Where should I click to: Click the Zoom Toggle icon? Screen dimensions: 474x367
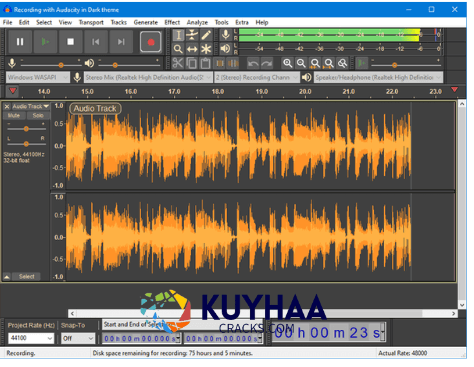(x=342, y=63)
